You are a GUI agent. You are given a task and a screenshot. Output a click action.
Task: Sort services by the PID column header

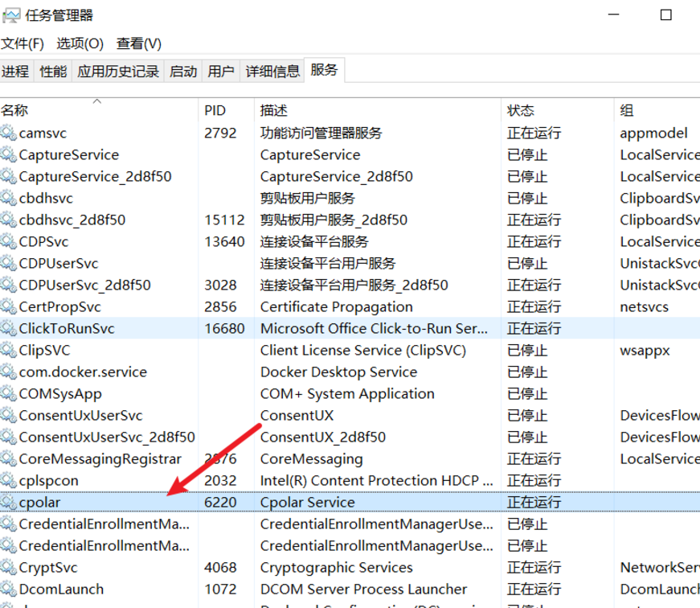click(x=215, y=110)
